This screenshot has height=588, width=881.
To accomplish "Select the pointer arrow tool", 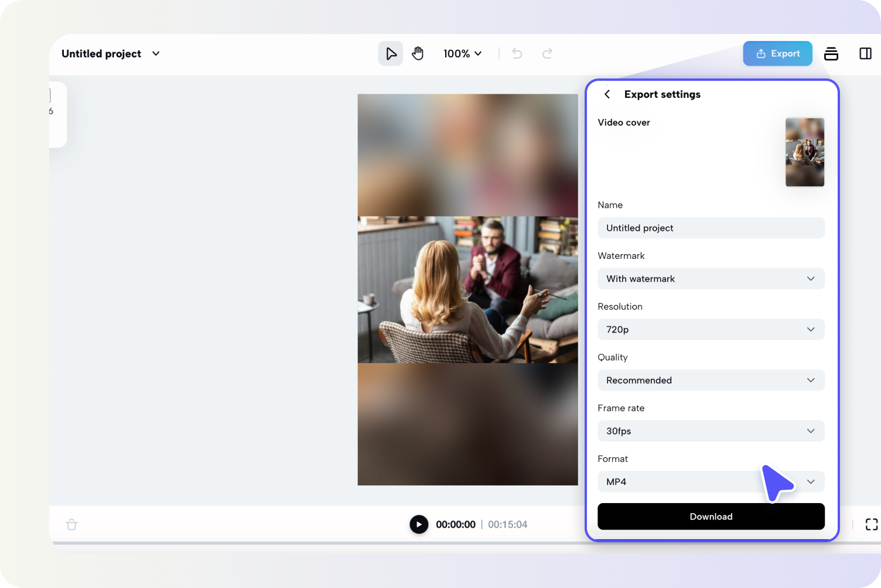I will pos(391,54).
